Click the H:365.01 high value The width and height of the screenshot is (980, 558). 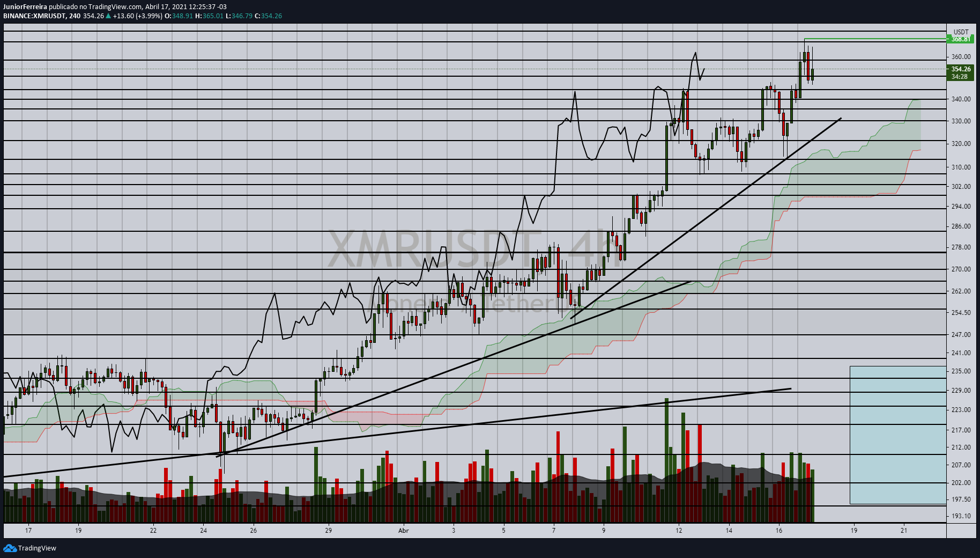[209, 16]
